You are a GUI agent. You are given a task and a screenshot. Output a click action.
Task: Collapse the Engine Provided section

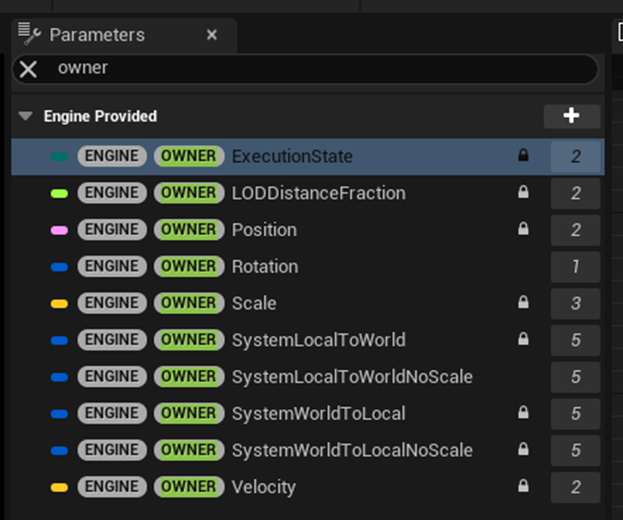25,116
